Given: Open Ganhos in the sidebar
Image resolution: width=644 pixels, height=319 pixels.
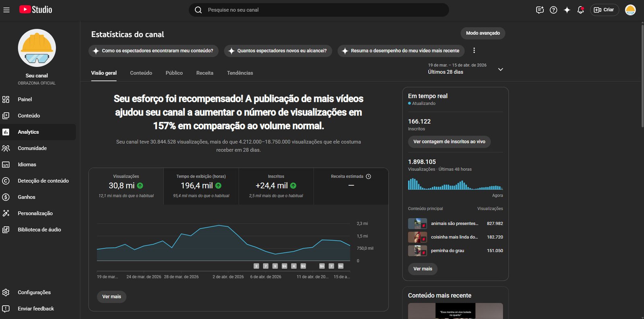Looking at the screenshot, I should coord(27,197).
